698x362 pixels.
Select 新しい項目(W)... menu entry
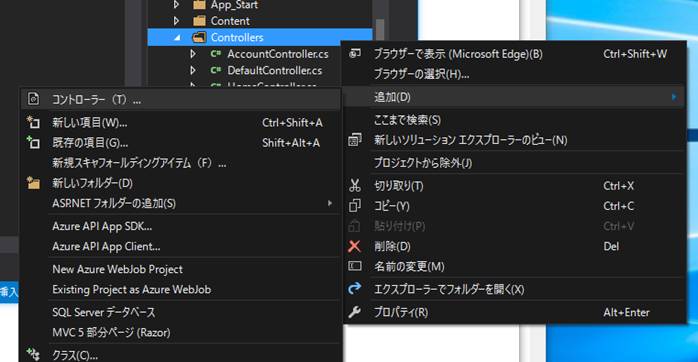coord(181,122)
